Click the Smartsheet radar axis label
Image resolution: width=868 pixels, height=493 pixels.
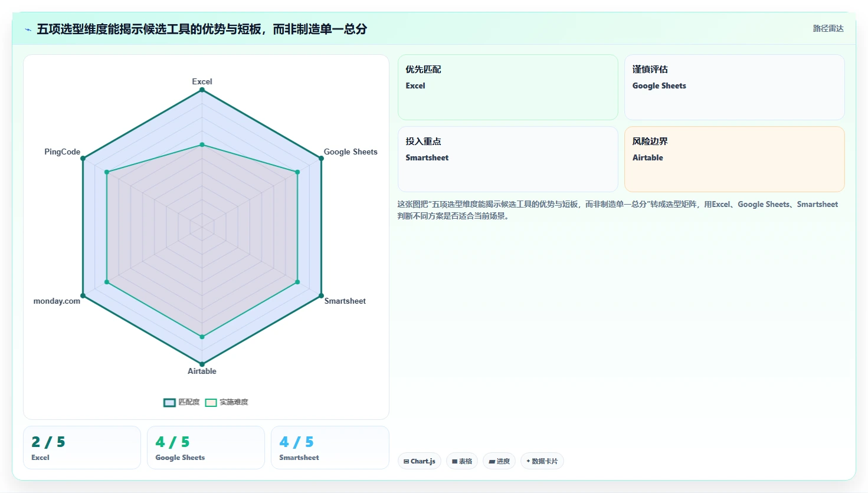(345, 301)
